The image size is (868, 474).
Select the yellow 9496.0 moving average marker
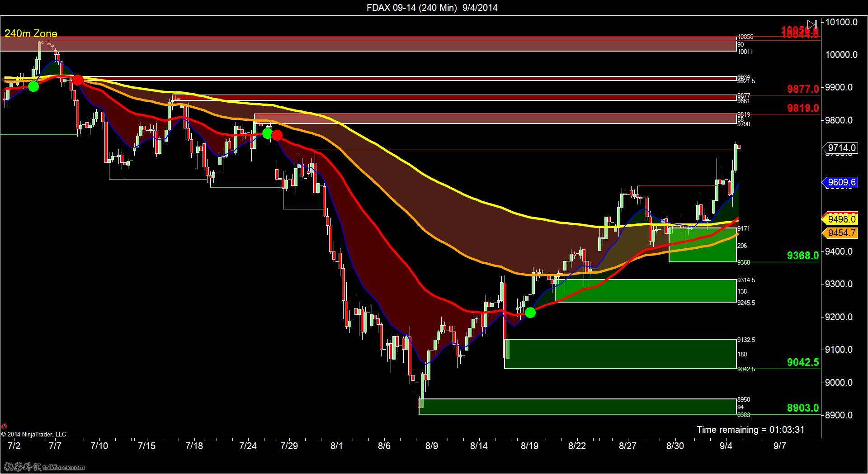841,219
